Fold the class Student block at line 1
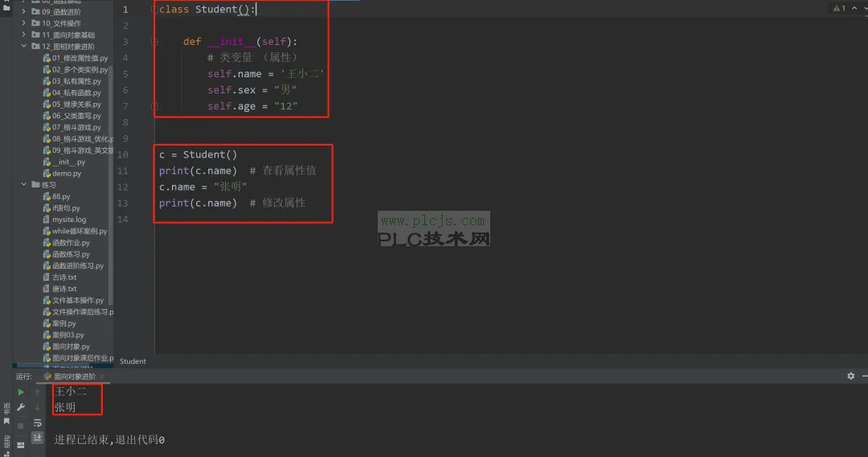The height and width of the screenshot is (457, 868). point(154,10)
